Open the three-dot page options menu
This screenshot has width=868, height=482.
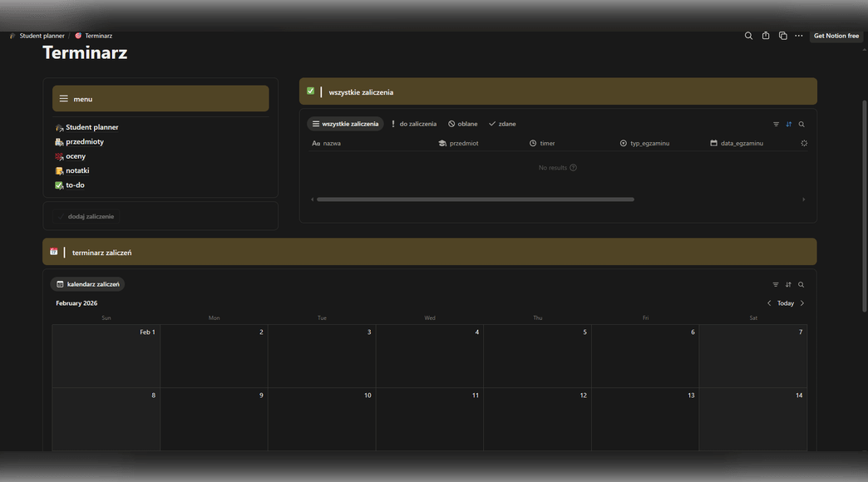pyautogui.click(x=799, y=36)
